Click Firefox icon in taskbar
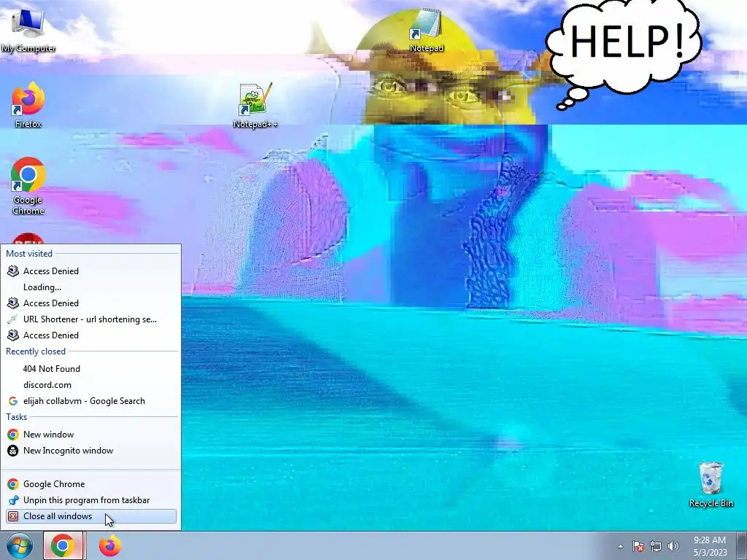Screen dimensions: 747x560 109,545
